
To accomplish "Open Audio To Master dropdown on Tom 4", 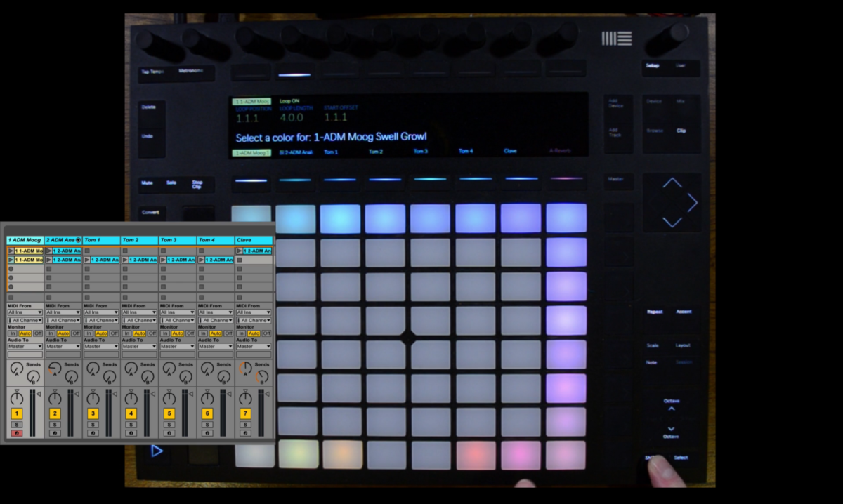I will tap(215, 346).
